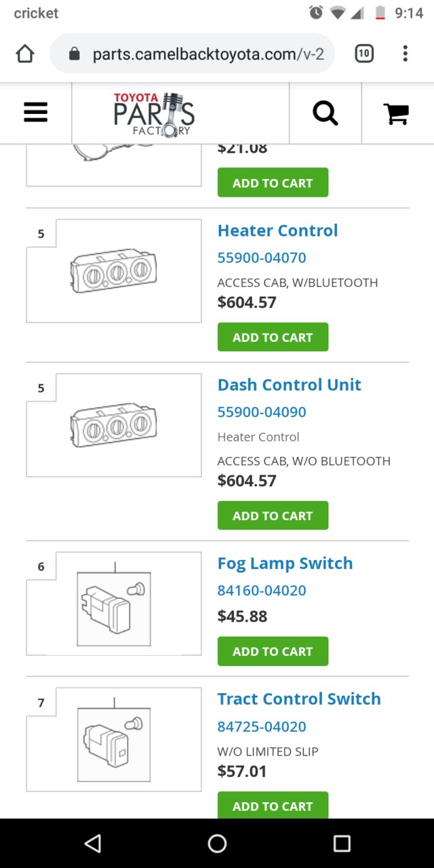Open Chrome's three-dot overflow menu
The image size is (434, 868).
405,54
